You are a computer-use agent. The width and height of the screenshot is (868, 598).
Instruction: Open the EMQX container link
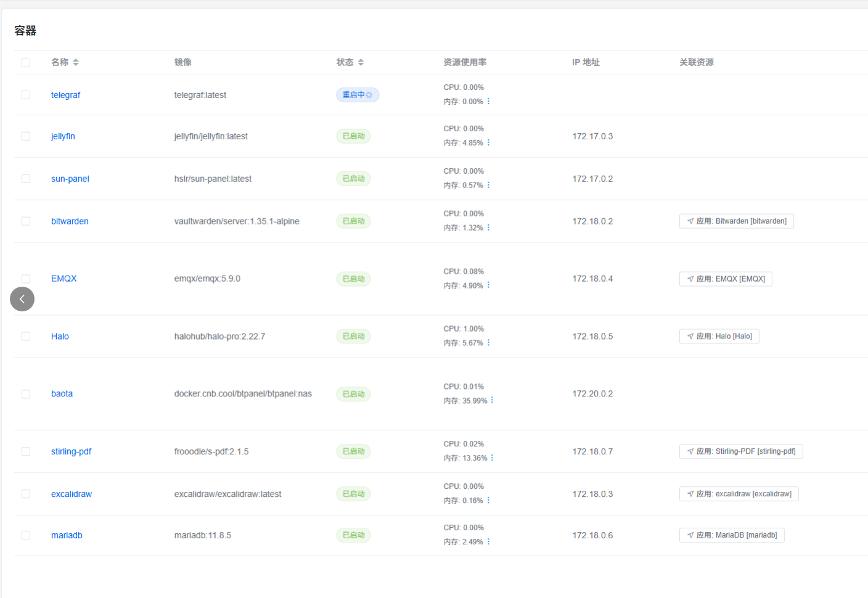pyautogui.click(x=64, y=279)
